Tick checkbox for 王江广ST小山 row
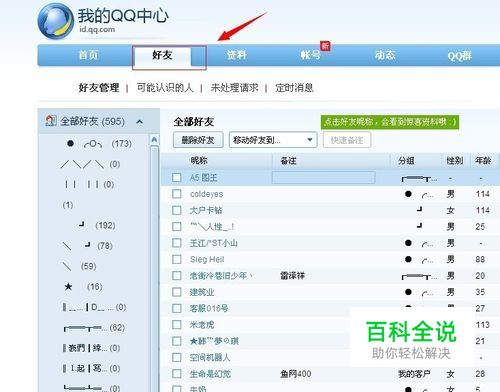 tap(177, 243)
